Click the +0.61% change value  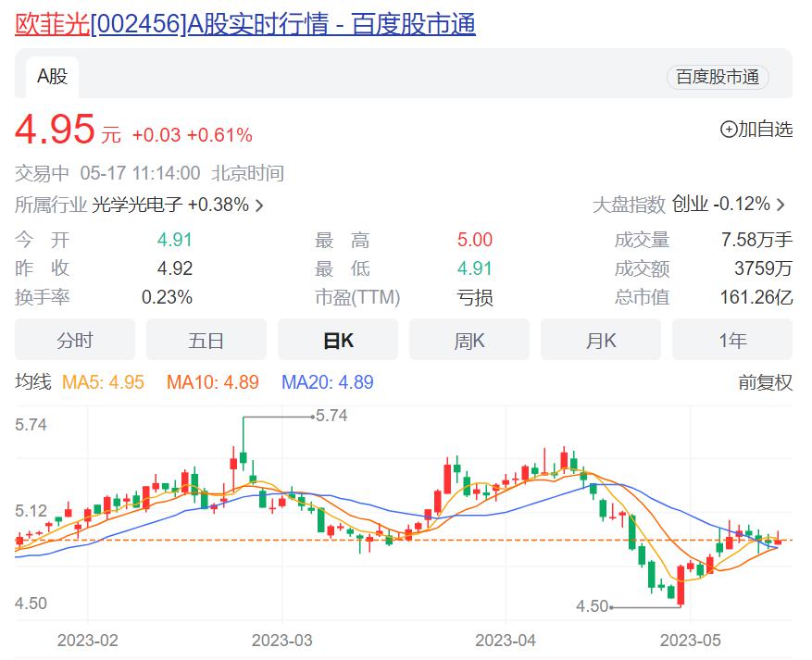pyautogui.click(x=219, y=135)
